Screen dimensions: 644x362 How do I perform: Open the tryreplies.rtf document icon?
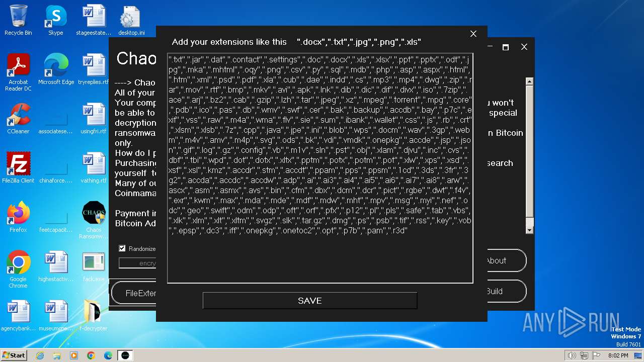94,69
